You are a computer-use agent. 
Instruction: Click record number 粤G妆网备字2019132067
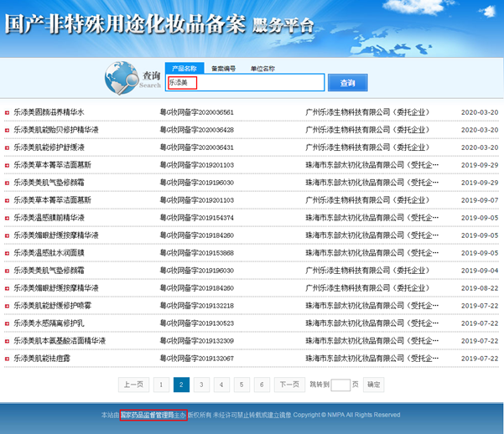point(197,359)
